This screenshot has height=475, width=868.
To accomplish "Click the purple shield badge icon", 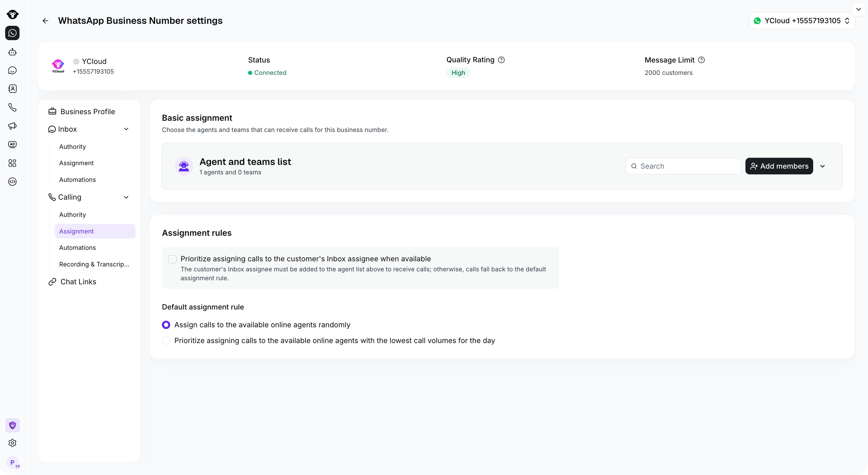I will [x=12, y=425].
